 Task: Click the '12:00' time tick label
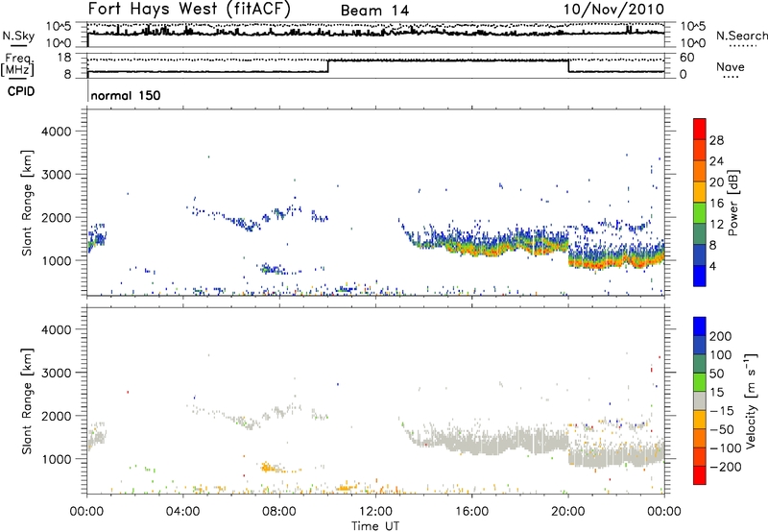(x=375, y=512)
